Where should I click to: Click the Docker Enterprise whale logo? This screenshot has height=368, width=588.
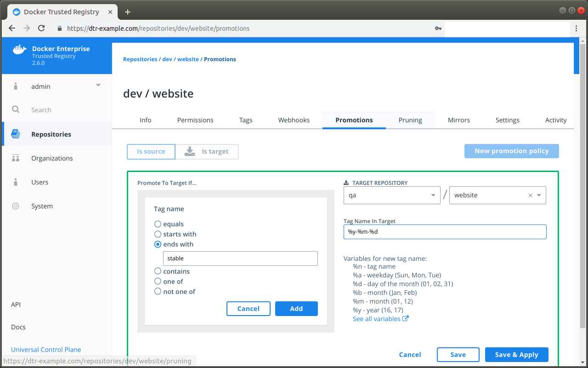point(19,49)
